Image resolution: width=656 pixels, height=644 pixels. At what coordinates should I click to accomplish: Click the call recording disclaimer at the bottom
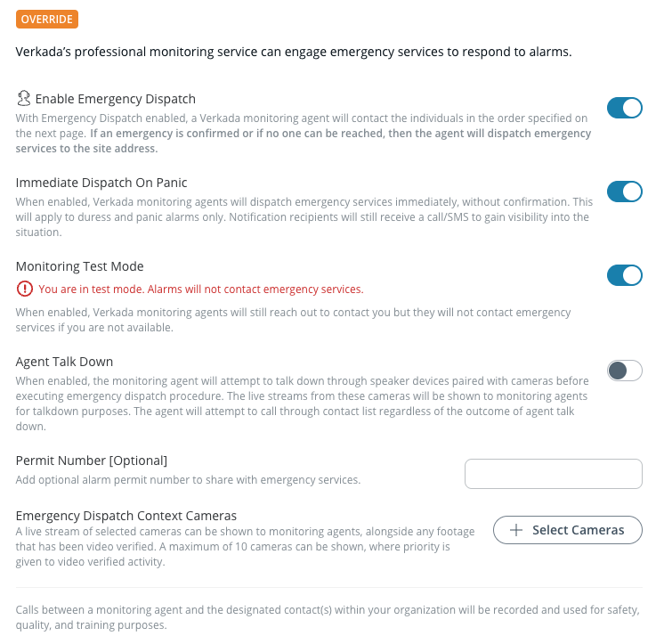click(x=328, y=617)
